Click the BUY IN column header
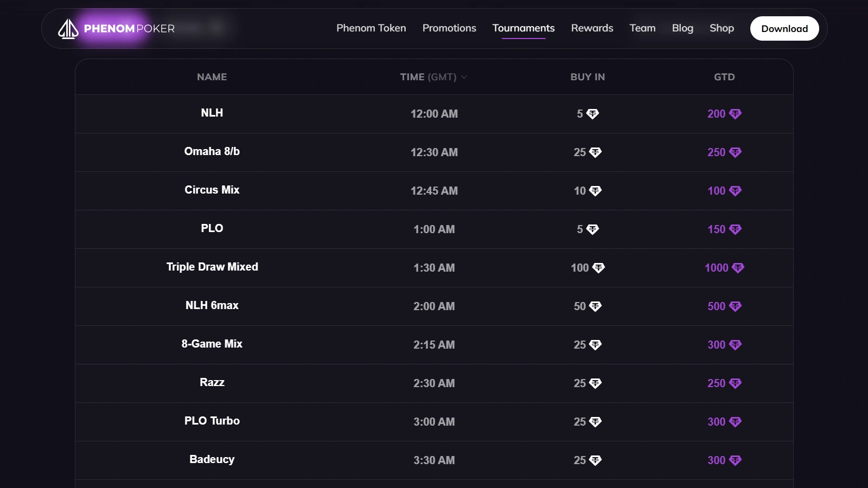 [x=588, y=77]
